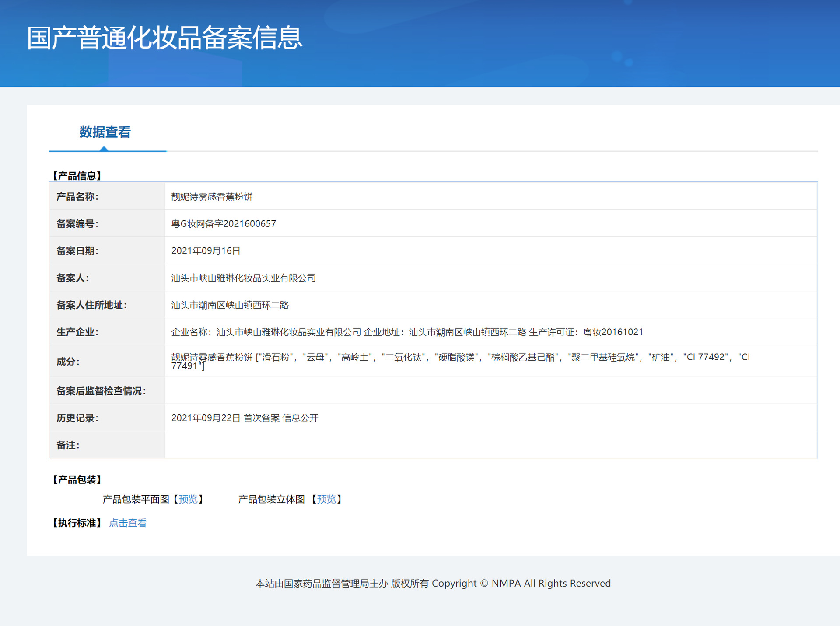Viewport: 840px width, 626px height.
Task: Click registrant company name in 备案人 row
Action: click(243, 278)
